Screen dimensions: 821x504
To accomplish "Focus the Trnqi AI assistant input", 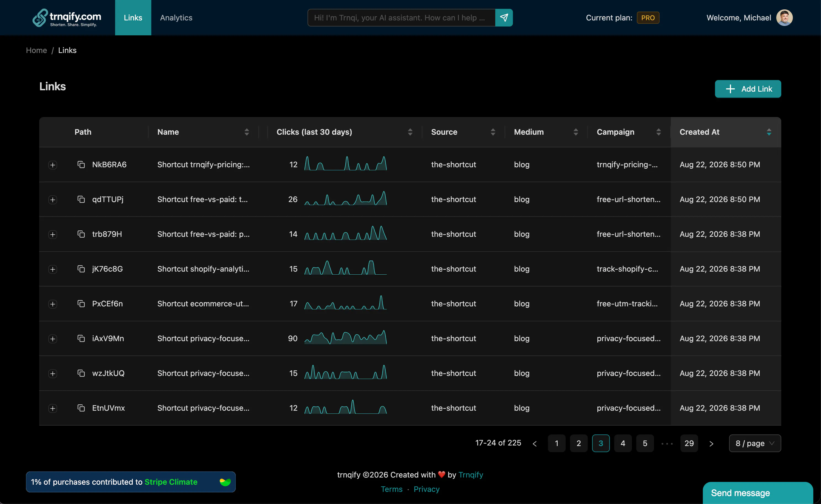I will [x=401, y=18].
